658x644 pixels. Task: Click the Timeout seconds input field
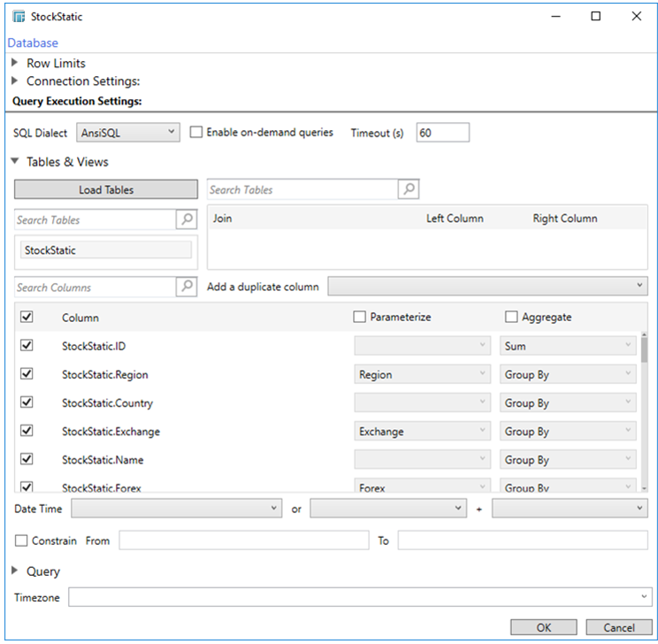[442, 133]
